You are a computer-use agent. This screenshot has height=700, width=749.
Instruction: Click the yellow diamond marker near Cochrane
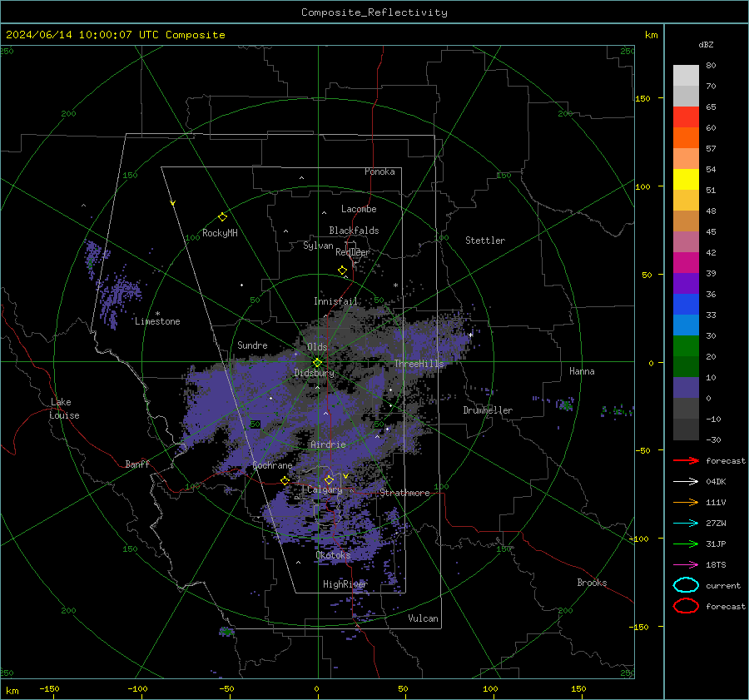tap(285, 480)
